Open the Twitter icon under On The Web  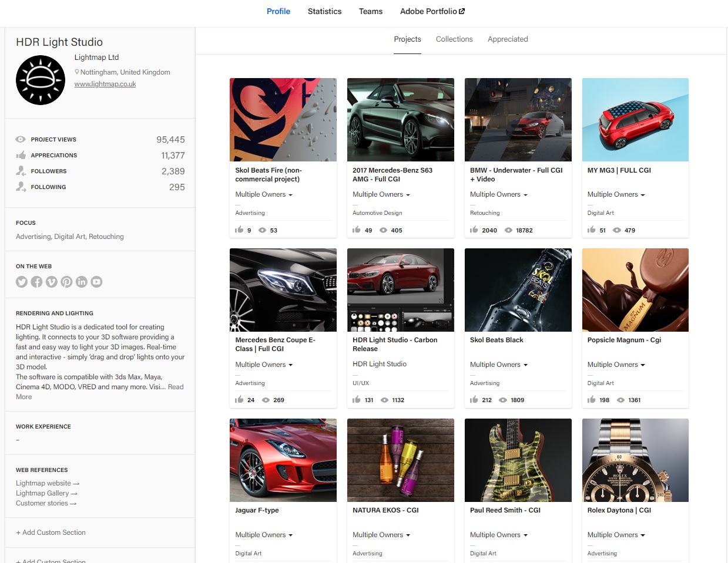pos(22,282)
